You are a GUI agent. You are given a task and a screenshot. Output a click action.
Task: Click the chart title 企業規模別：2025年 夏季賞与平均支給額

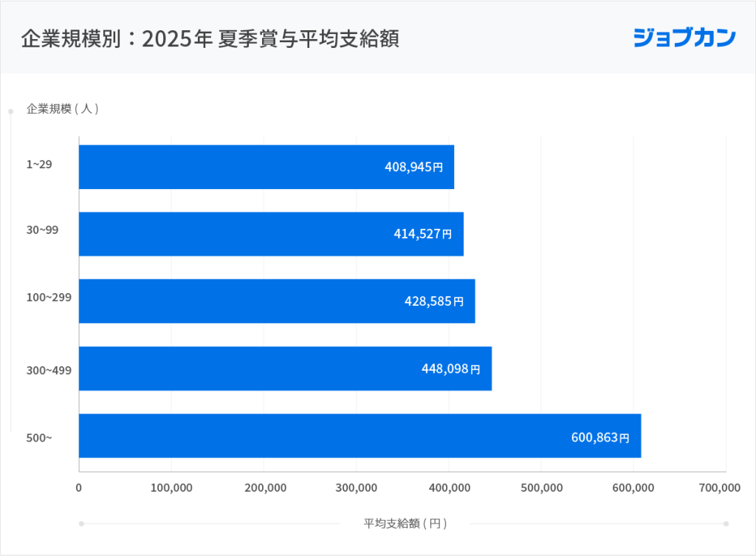coord(210,38)
